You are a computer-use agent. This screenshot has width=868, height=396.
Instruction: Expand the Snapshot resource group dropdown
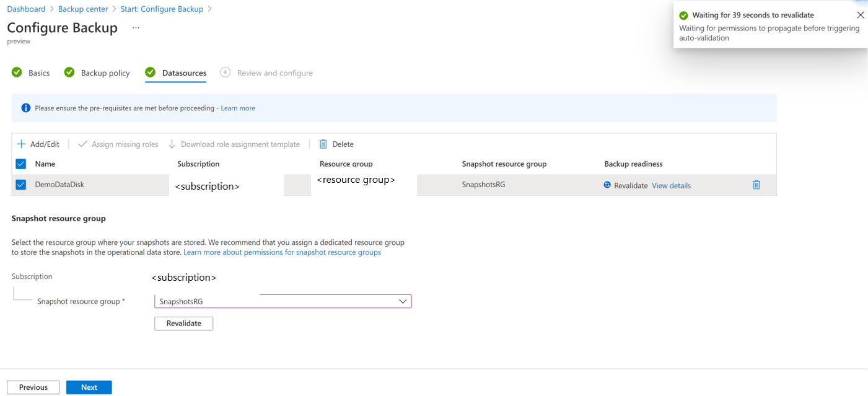click(403, 301)
